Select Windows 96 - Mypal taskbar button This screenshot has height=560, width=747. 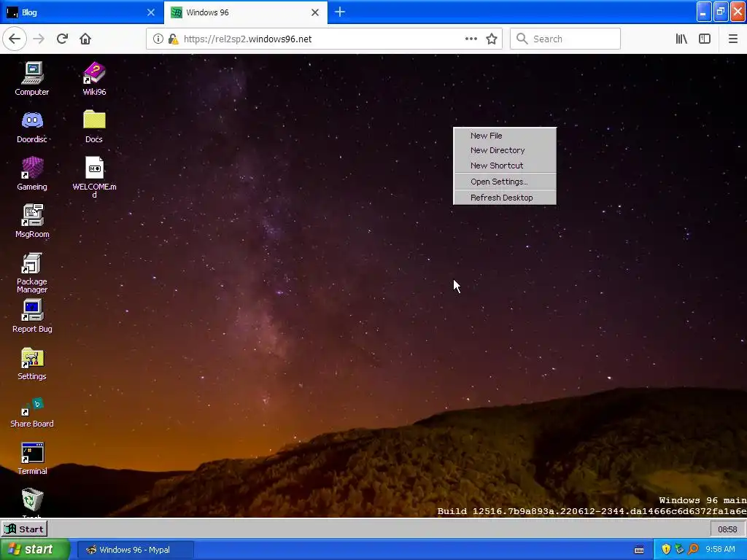coord(135,550)
